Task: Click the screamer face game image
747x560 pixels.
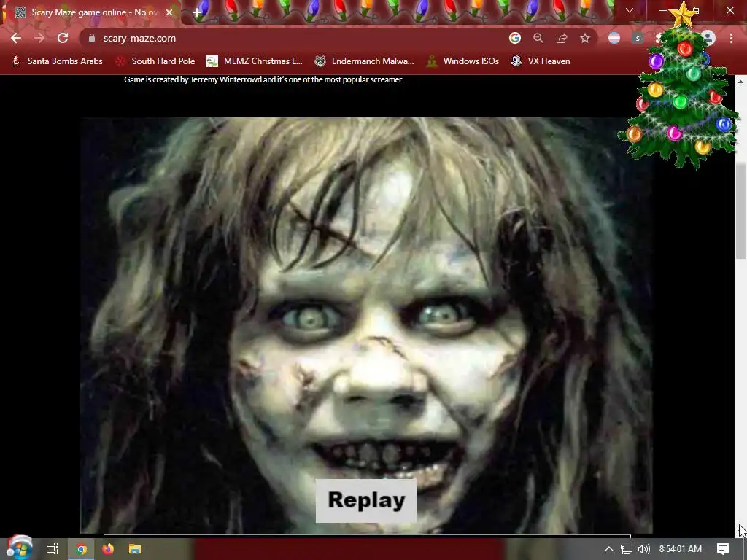Action: click(366, 325)
